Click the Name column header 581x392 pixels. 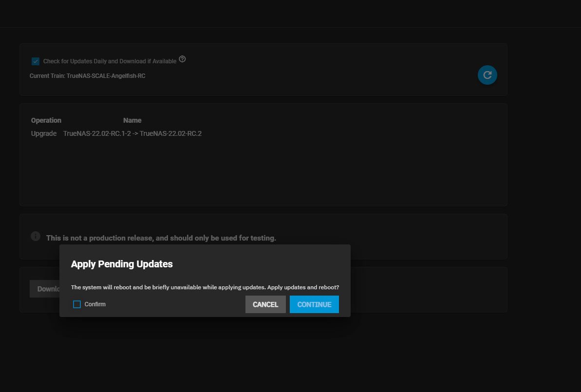pos(132,120)
